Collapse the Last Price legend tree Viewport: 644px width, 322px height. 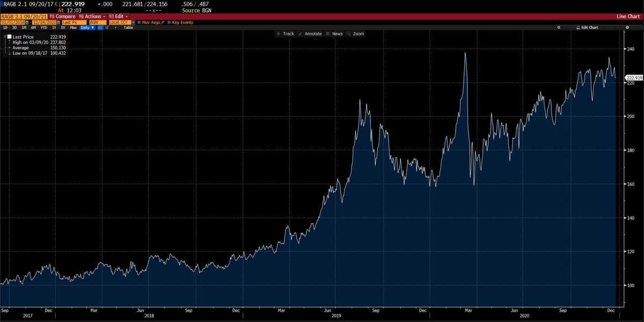click(x=5, y=37)
